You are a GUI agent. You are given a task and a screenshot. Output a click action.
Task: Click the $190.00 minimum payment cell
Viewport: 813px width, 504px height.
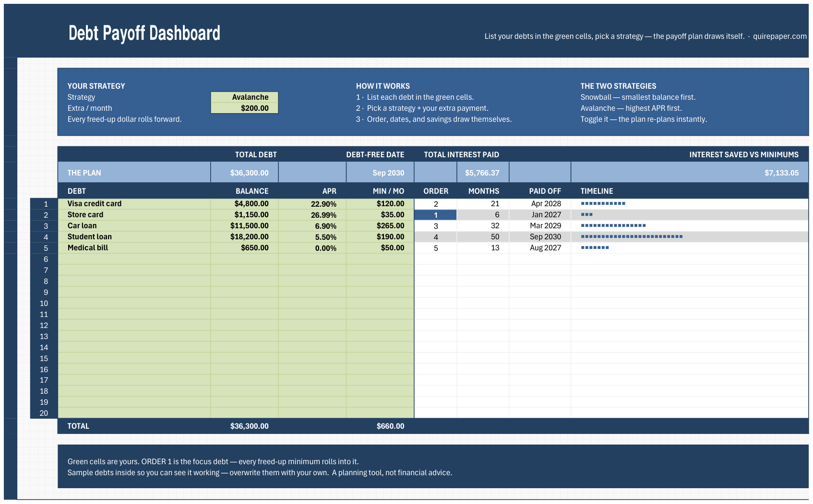[380, 237]
